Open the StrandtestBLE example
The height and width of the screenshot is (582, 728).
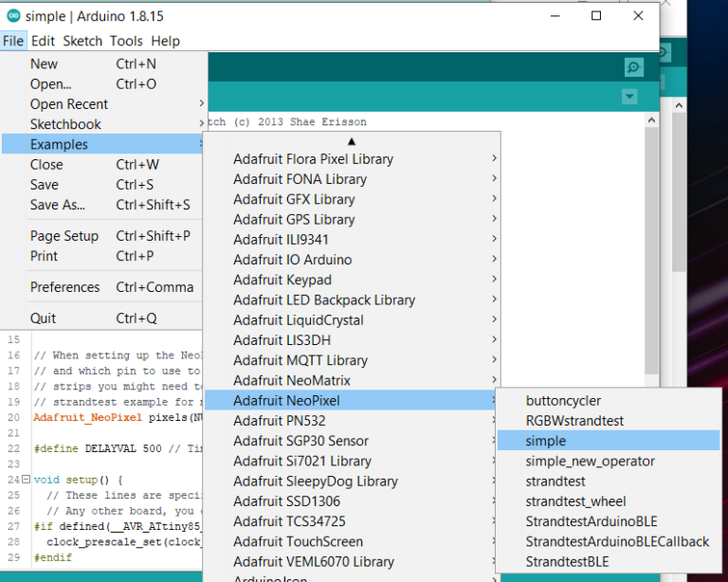(x=609, y=561)
